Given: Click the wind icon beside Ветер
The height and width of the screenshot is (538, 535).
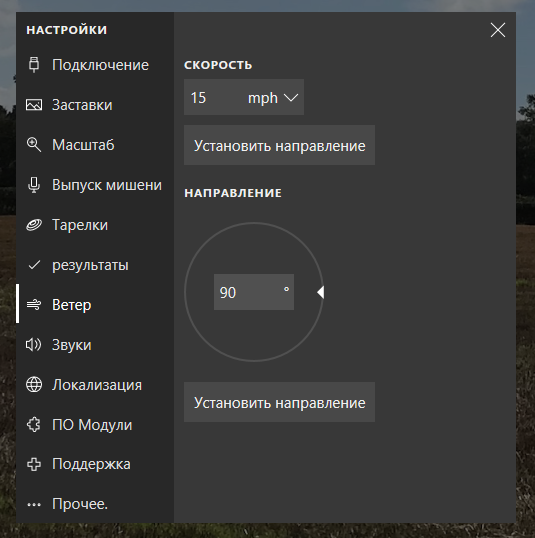Looking at the screenshot, I should tap(34, 305).
